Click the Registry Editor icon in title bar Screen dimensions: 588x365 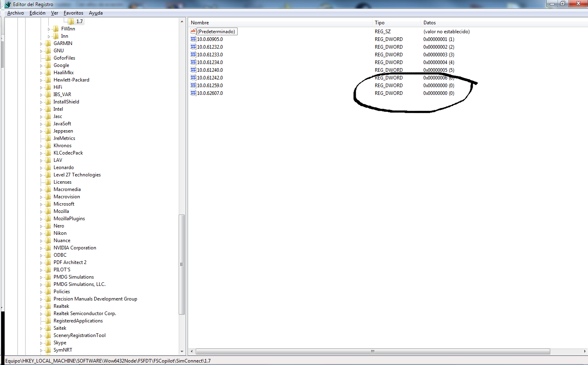[x=7, y=4]
